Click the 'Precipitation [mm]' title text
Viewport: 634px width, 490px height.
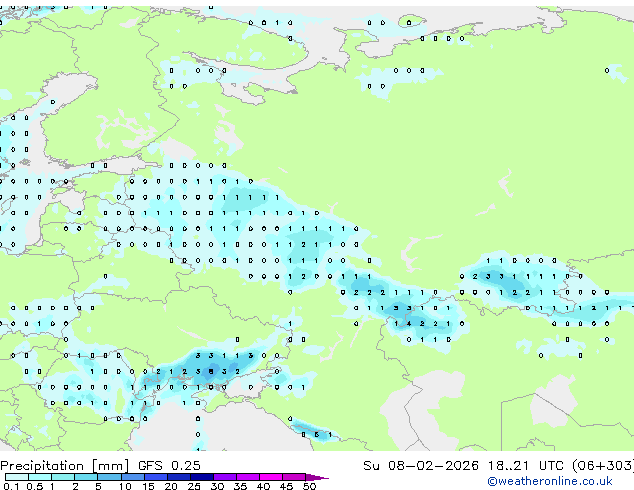[x=65, y=466]
